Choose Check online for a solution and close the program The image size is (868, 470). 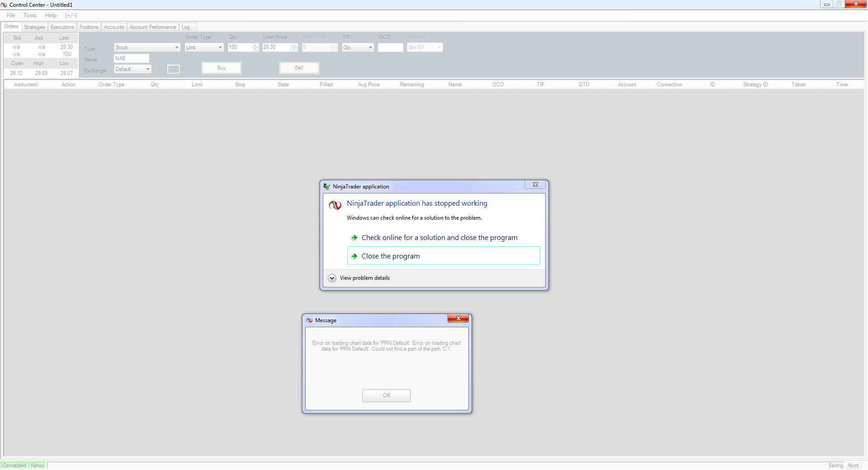[439, 238]
